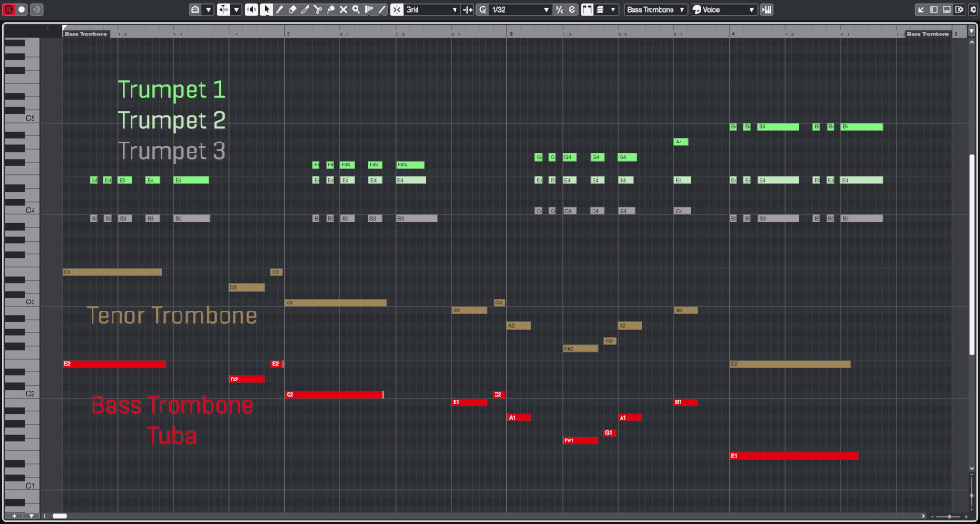The height and width of the screenshot is (524, 980).
Task: Open the Quantize Panel icon
Action: [x=572, y=9]
